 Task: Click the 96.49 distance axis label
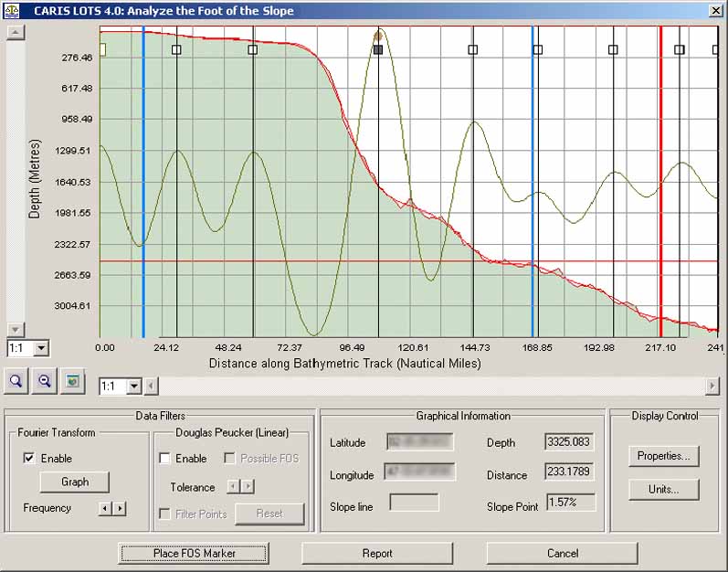tap(352, 348)
